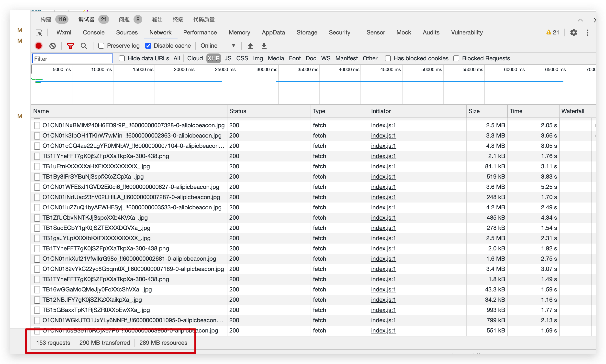Click the import HAR upload arrow

[250, 46]
